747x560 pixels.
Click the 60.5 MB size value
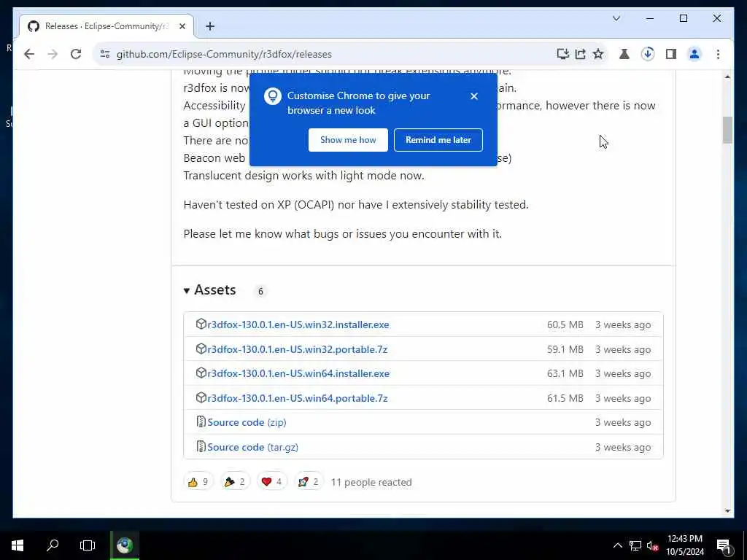[565, 324]
